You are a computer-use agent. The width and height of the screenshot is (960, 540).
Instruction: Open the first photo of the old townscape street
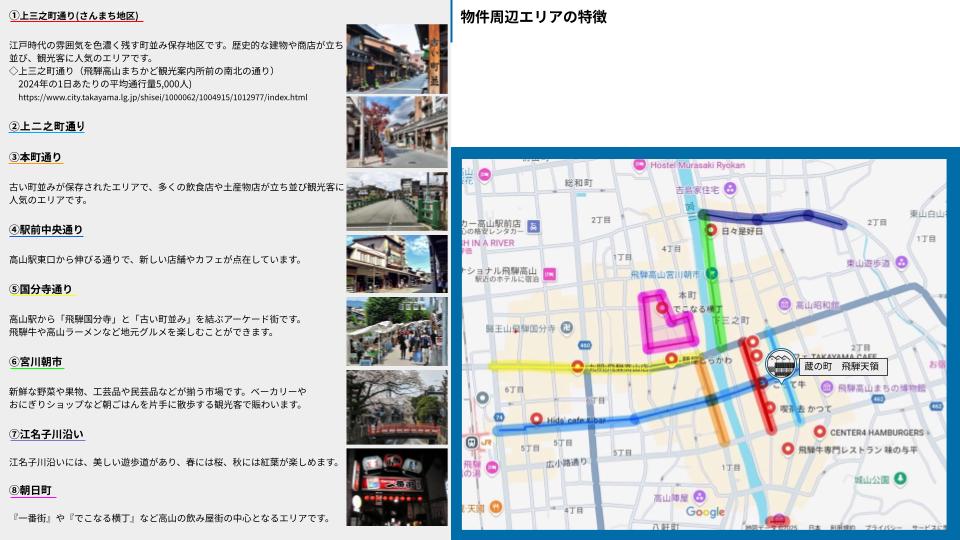pos(397,59)
